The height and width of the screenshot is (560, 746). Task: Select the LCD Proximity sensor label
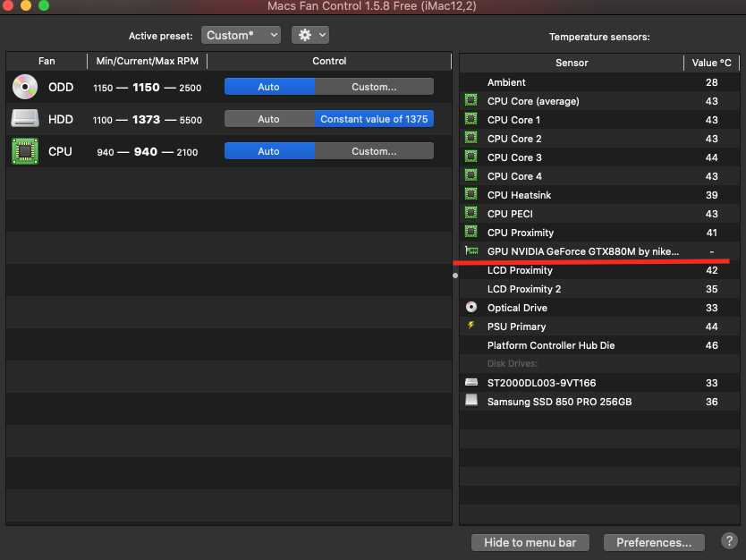[520, 270]
